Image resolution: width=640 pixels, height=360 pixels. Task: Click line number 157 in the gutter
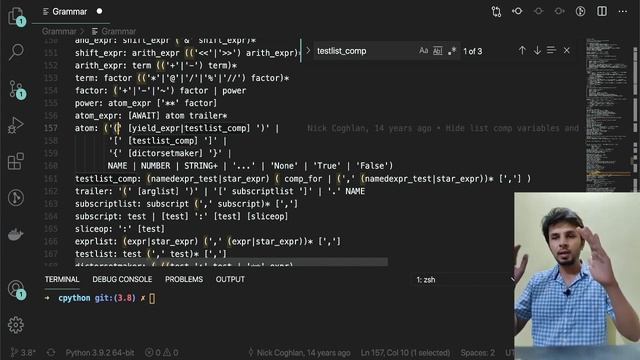(x=51, y=128)
